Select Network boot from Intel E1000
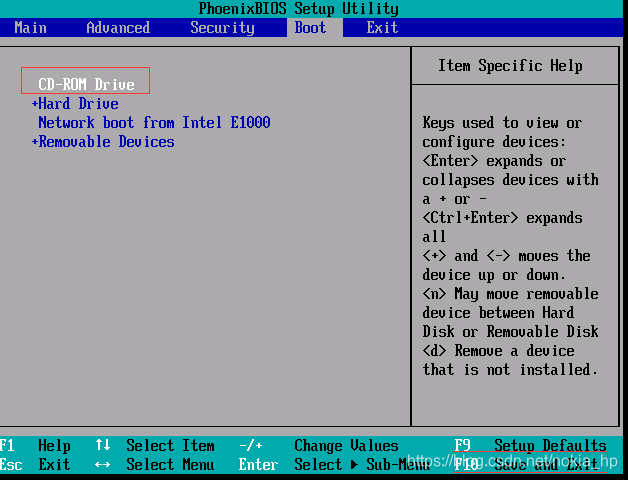Viewport: 628px width, 480px height. [154, 122]
